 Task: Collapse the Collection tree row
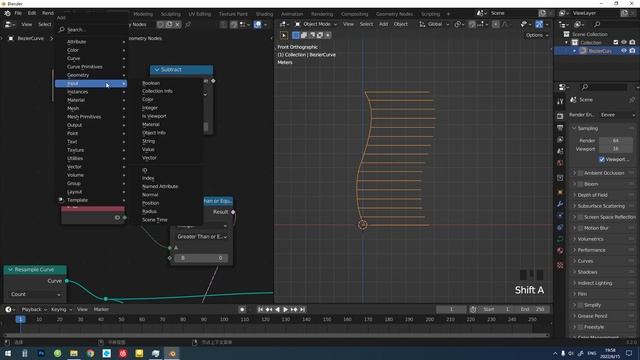[567, 42]
